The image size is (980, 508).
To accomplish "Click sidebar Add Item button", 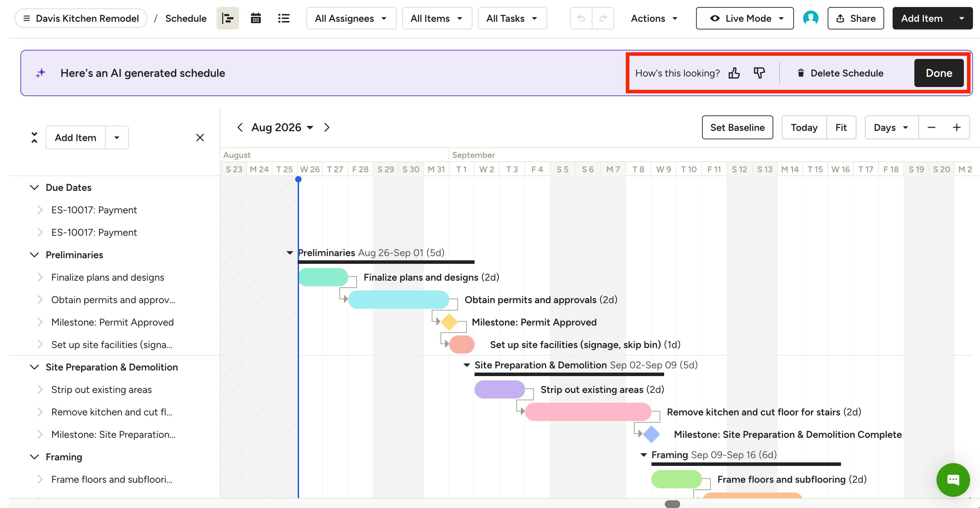I will click(76, 138).
